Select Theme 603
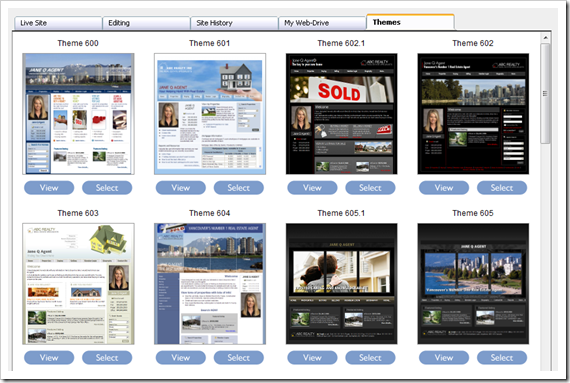Viewport: 570px width, 383px height. tap(107, 358)
